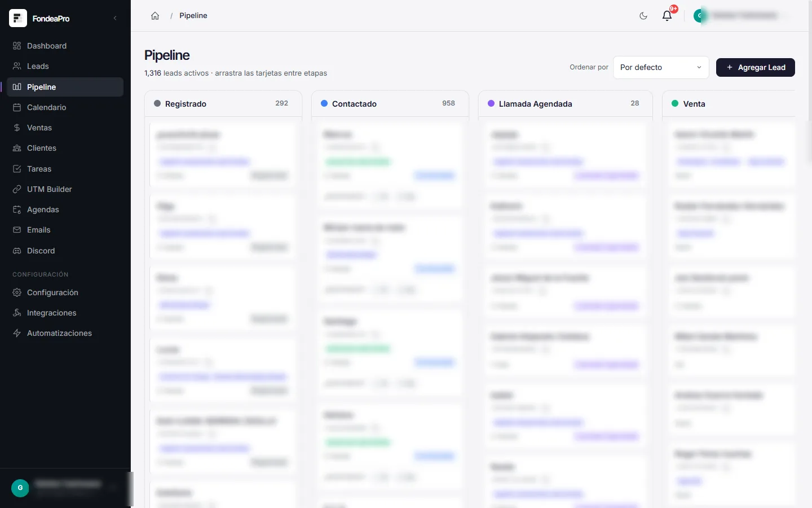Click the 958 count in Contactado
Viewport: 812px width, 508px height.
[x=449, y=103]
